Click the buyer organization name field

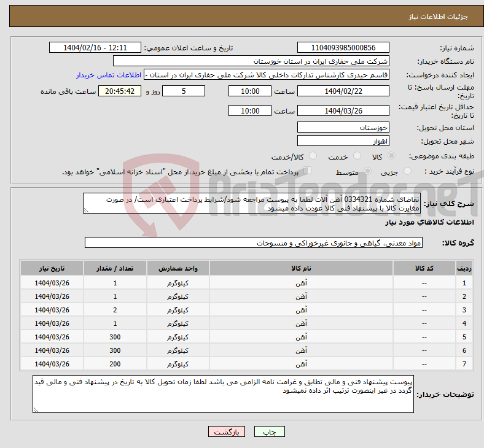tap(251, 61)
